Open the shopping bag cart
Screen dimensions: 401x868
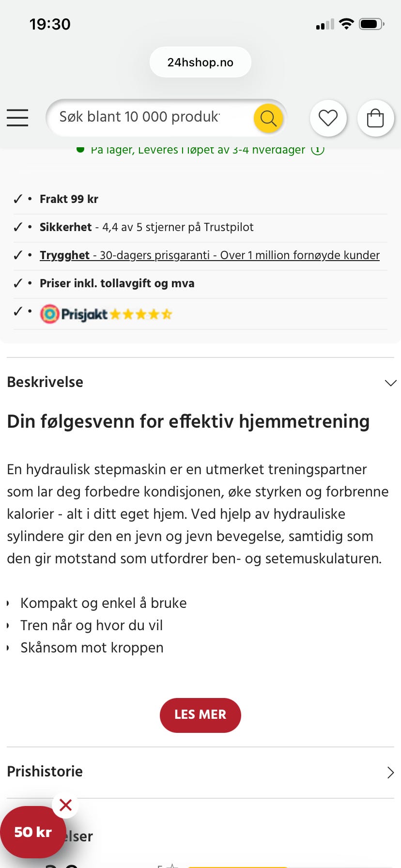pos(375,118)
